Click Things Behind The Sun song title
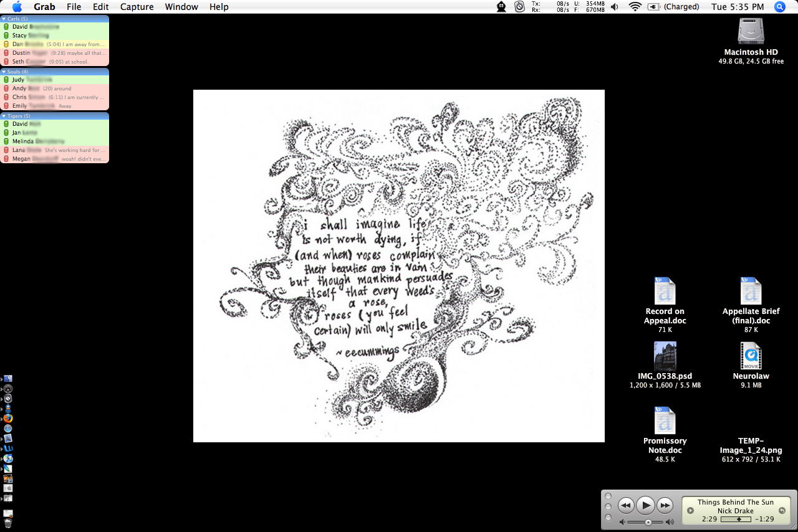The width and height of the screenshot is (798, 532). pos(736,502)
